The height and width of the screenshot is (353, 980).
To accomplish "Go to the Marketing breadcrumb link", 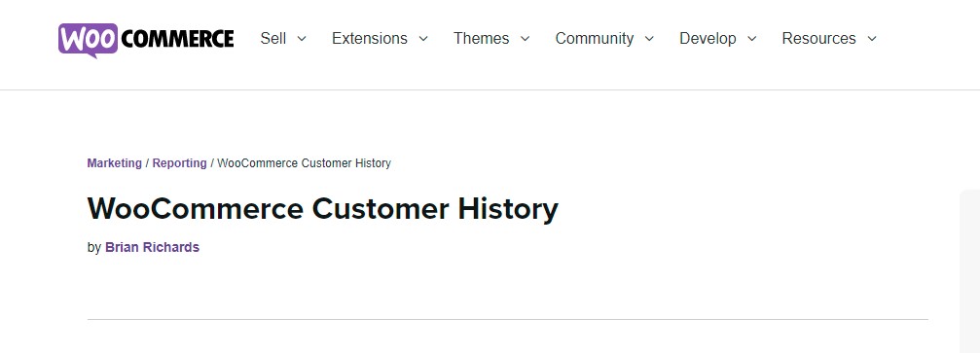I will [115, 163].
